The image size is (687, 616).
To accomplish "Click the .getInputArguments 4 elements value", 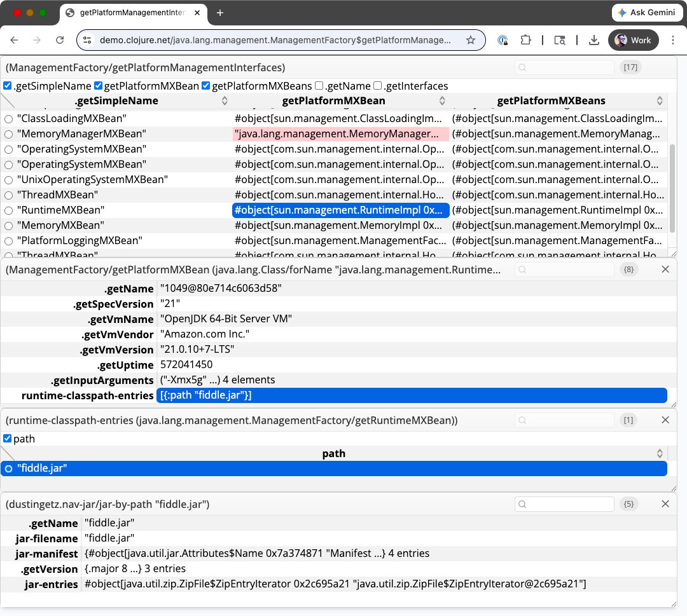I will (218, 380).
